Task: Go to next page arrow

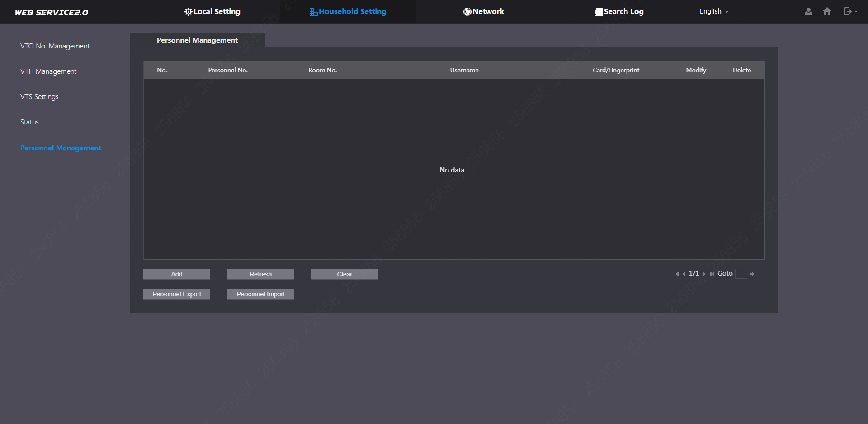Action: (x=704, y=274)
